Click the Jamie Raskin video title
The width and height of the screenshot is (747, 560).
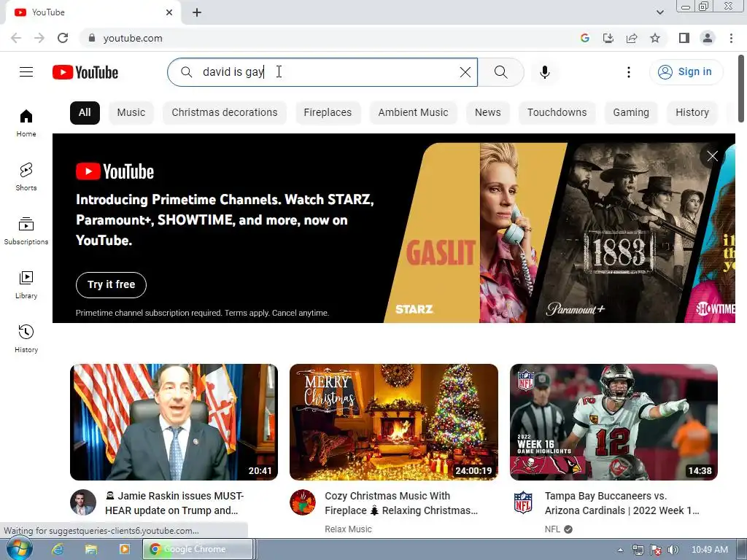click(174, 503)
